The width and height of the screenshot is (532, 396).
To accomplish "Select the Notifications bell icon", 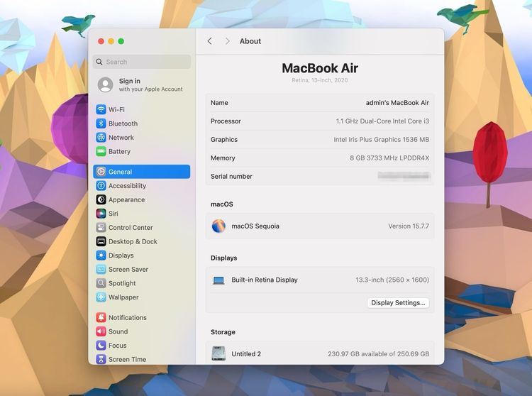I will click(x=101, y=318).
